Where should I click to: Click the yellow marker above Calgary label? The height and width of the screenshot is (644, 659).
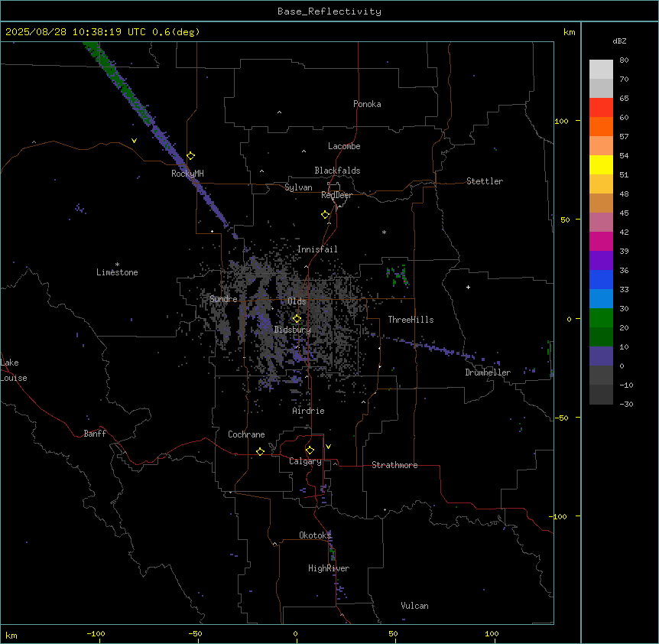(310, 450)
